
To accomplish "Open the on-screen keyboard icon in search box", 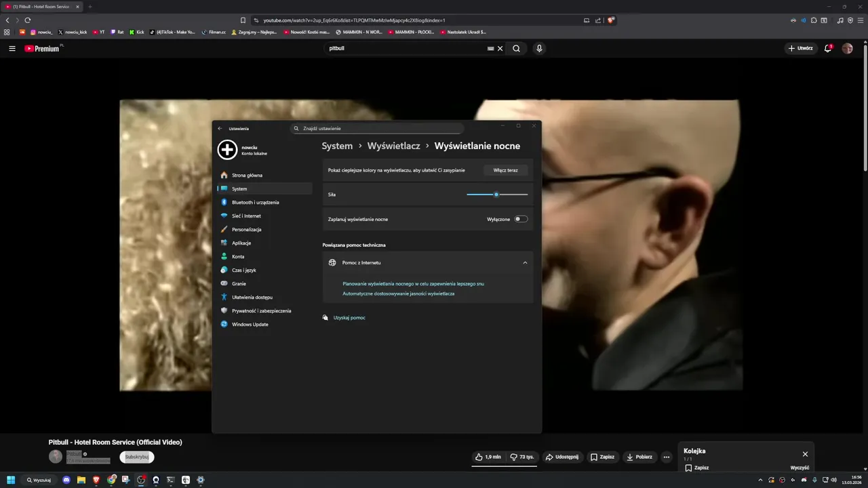I will pyautogui.click(x=490, y=49).
